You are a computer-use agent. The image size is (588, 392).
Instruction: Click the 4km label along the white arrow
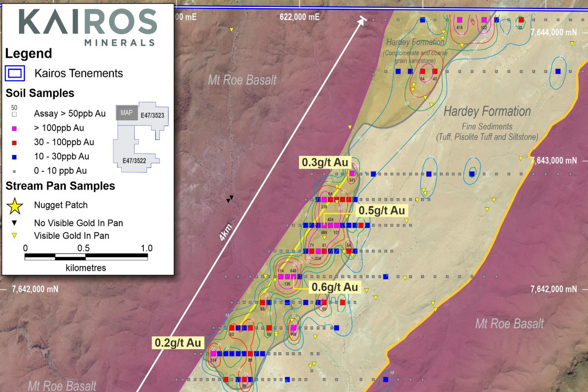coord(225,232)
